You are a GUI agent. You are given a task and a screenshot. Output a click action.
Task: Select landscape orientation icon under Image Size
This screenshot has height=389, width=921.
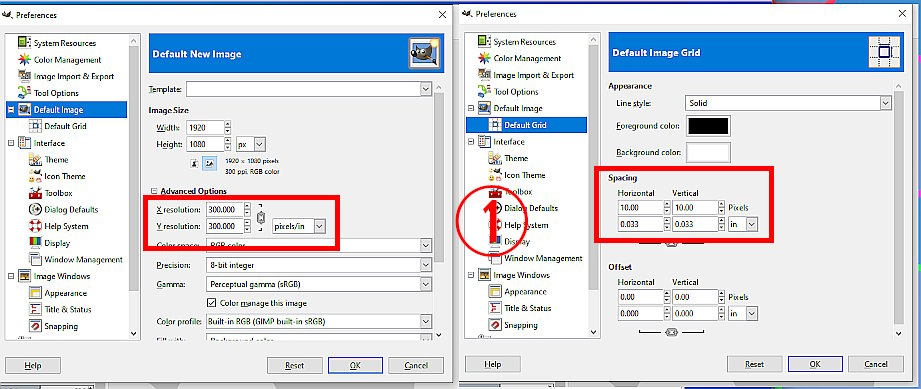pyautogui.click(x=209, y=164)
